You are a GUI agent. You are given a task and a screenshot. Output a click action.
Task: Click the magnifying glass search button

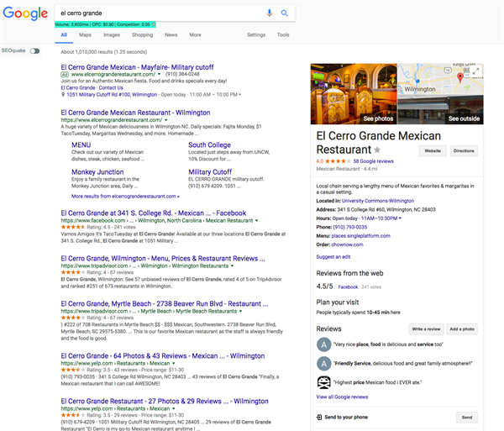pos(285,13)
